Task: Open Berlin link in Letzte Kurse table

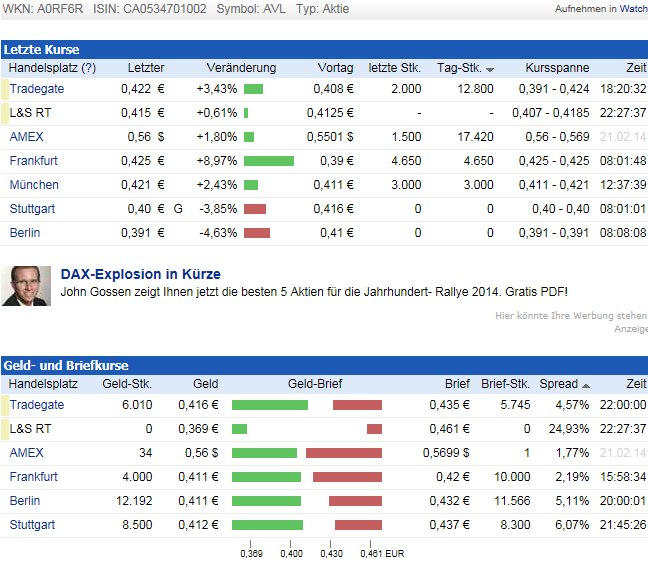Action: click(x=25, y=233)
